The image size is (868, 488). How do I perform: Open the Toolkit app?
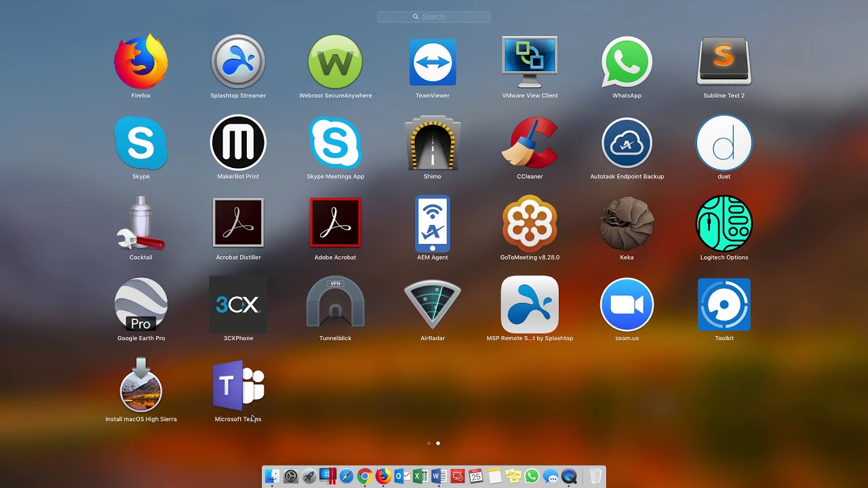724,304
